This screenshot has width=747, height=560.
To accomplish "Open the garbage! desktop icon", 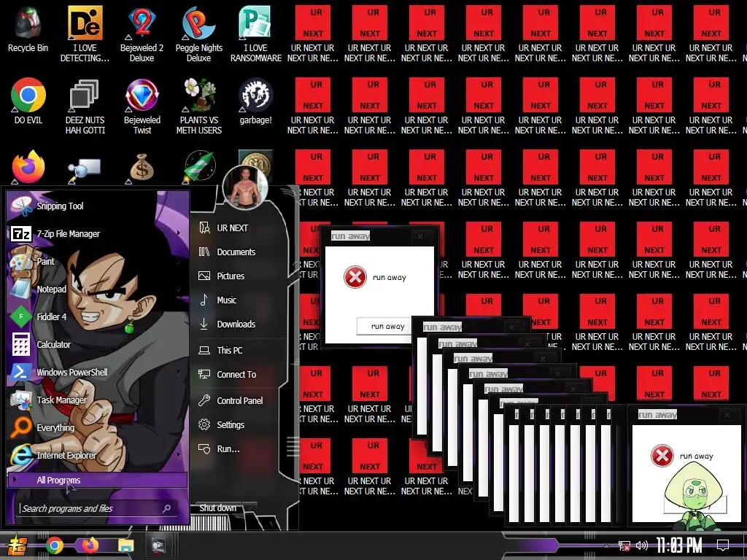I will pyautogui.click(x=256, y=101).
